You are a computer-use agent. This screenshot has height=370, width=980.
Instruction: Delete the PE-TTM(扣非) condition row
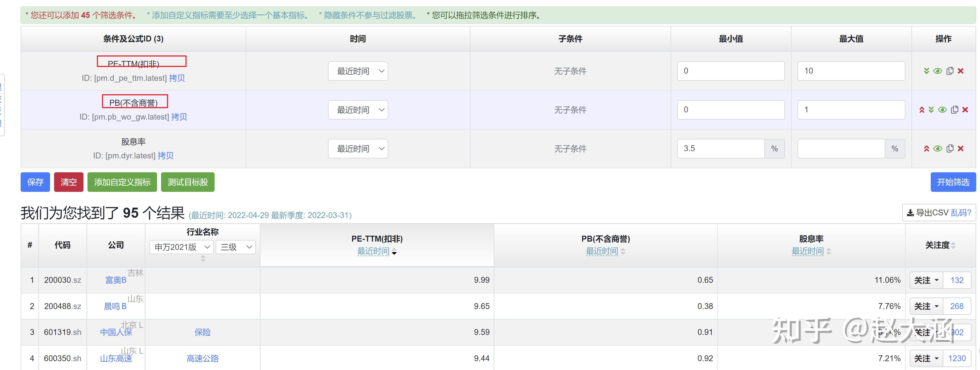point(960,71)
